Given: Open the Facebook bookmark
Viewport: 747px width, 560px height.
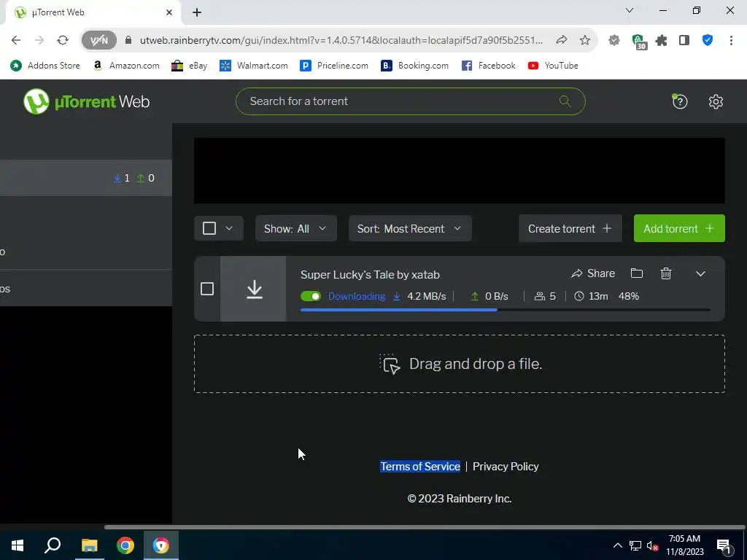Looking at the screenshot, I should (x=488, y=66).
